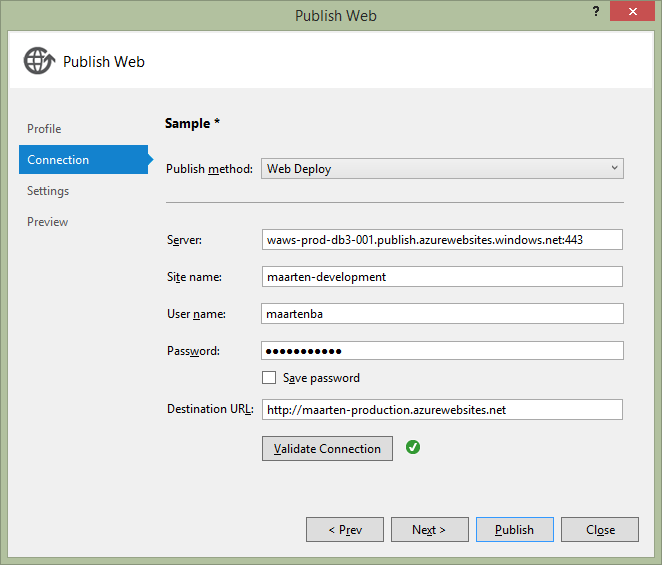This screenshot has height=565, width=662.
Task: Switch to the Profile step
Action: tap(44, 129)
